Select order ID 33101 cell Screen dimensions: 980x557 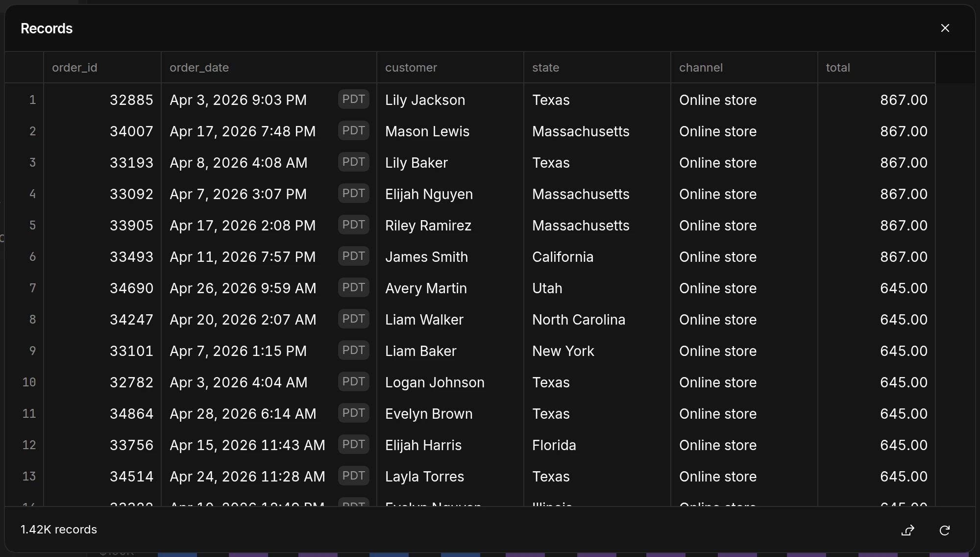(x=102, y=351)
